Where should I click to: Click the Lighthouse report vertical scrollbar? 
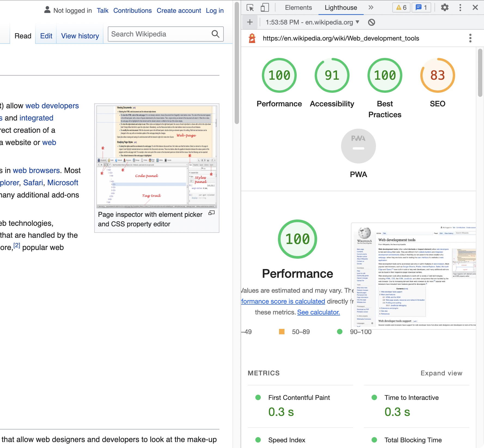(x=480, y=73)
